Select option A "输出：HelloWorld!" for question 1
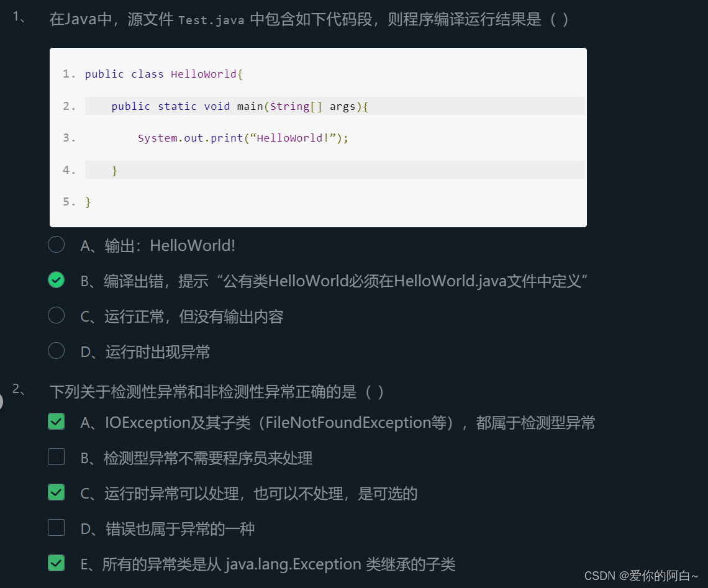This screenshot has height=588, width=708. (56, 245)
